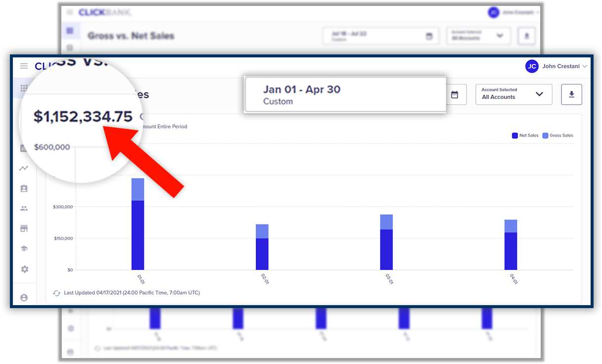Image resolution: width=602 pixels, height=364 pixels.
Task: Open the hamburger menu in the blurred background window
Action: (70, 12)
